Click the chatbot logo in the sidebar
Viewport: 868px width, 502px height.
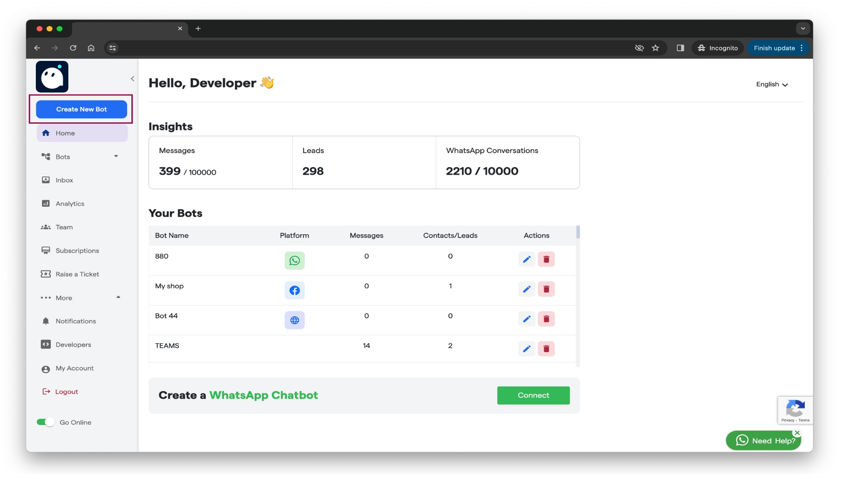pos(52,77)
